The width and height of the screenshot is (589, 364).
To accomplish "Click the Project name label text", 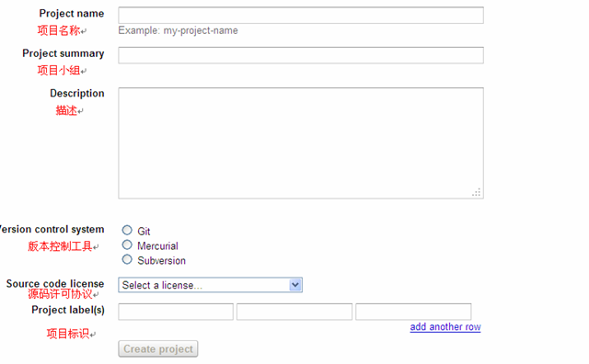I will point(72,14).
